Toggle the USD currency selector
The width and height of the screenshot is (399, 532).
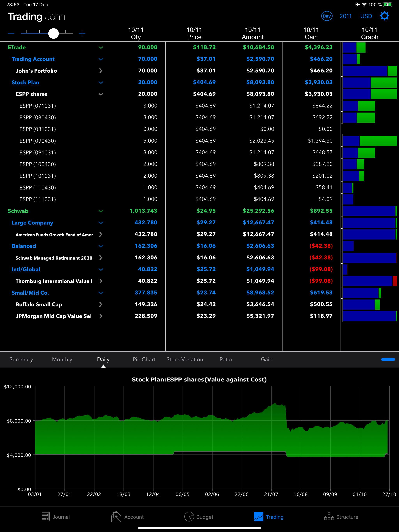[366, 16]
